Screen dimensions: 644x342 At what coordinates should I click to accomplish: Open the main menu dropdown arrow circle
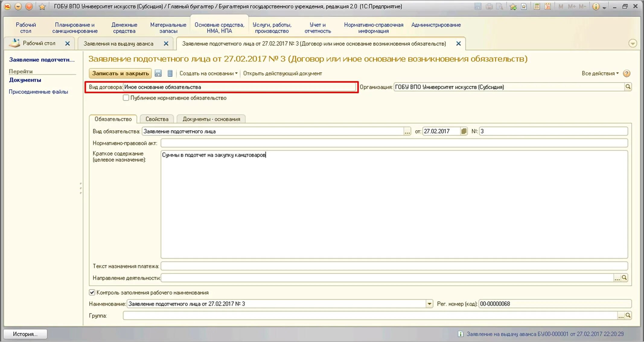[x=18, y=6]
